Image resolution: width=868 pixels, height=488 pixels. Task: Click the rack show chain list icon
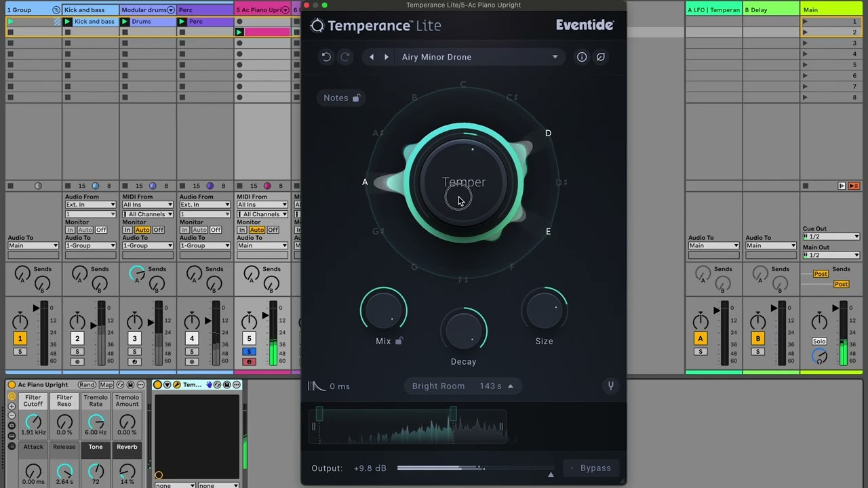(x=12, y=446)
